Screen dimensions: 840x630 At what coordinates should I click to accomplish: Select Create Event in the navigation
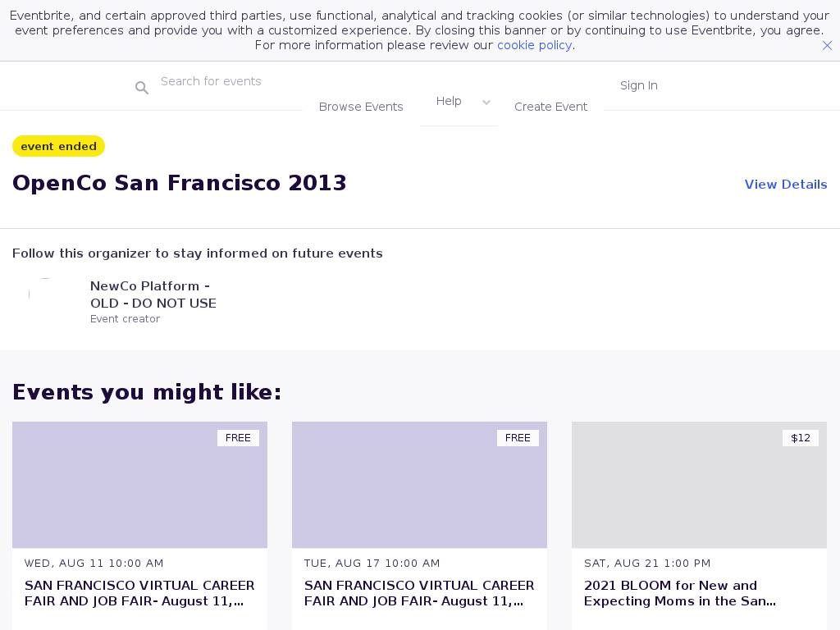550,107
